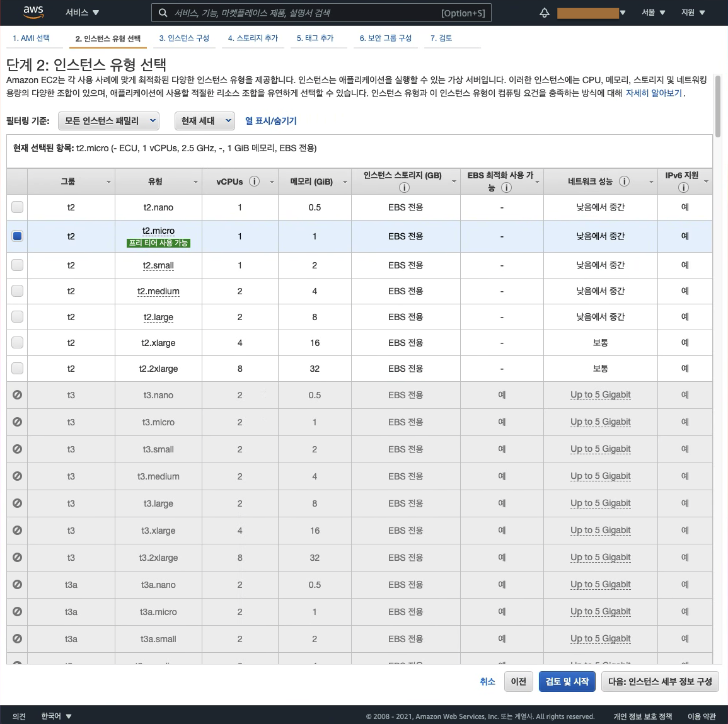Image resolution: width=728 pixels, height=724 pixels.
Task: Click disabled icon for t3.medium row
Action: [x=17, y=476]
